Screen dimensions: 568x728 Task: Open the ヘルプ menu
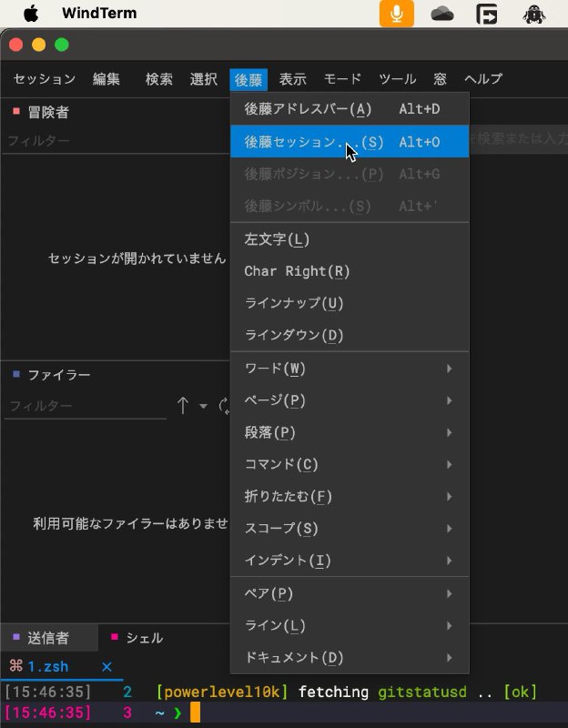pos(483,79)
